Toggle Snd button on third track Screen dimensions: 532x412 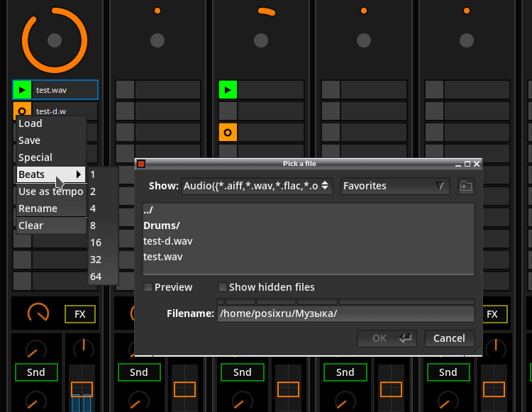(243, 372)
